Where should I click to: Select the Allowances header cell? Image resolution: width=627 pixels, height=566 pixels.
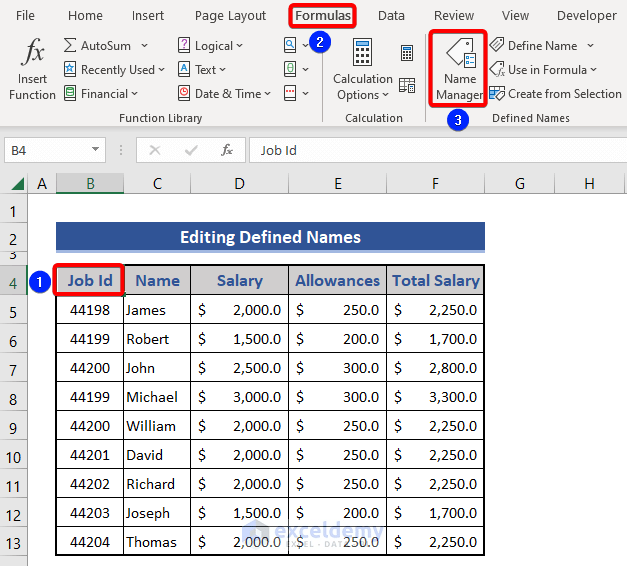tap(337, 280)
